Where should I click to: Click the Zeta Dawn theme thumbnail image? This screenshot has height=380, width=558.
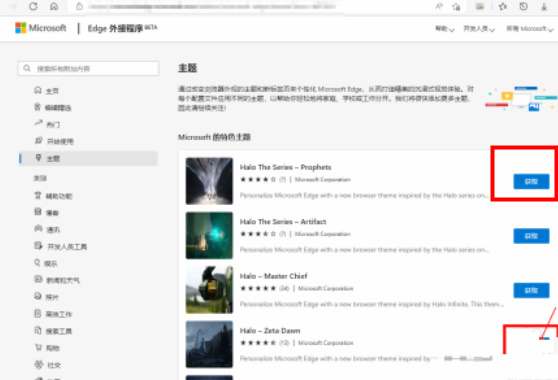pos(209,344)
